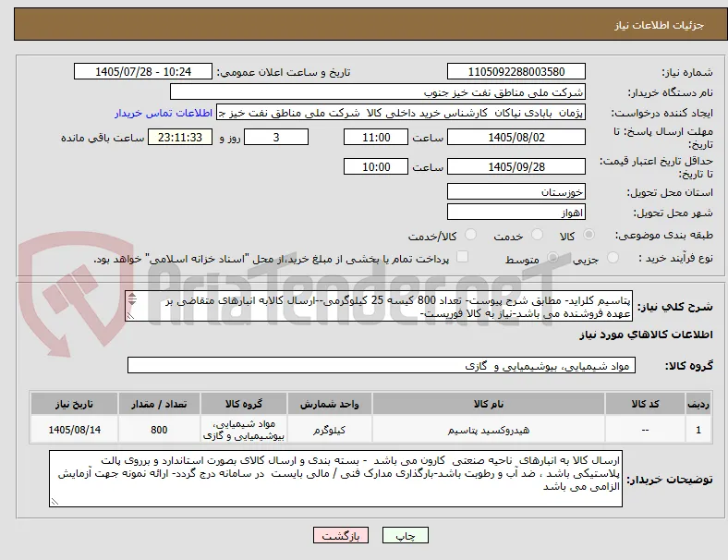This screenshot has height=560, width=728.
Task: Click the ردیف column header
Action: pyautogui.click(x=698, y=404)
